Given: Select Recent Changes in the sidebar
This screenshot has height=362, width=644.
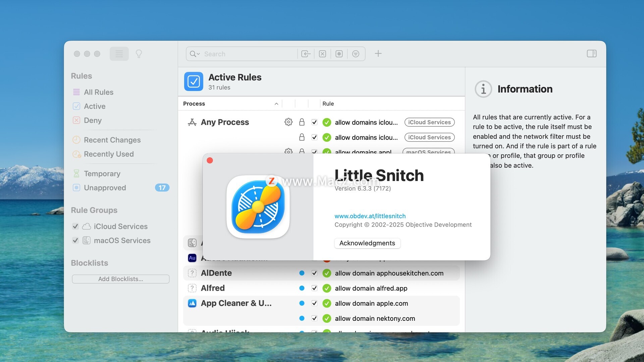Looking at the screenshot, I should pyautogui.click(x=112, y=140).
